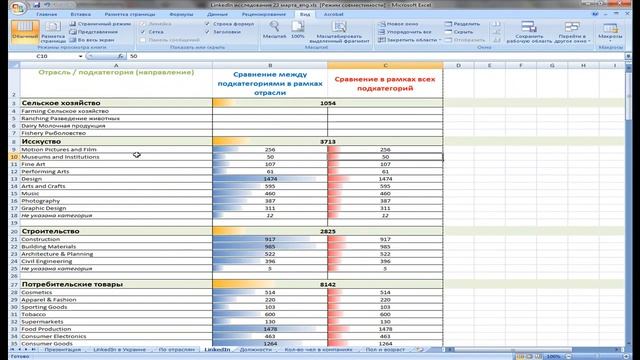Switch to Во весь экран full screen

(92, 40)
